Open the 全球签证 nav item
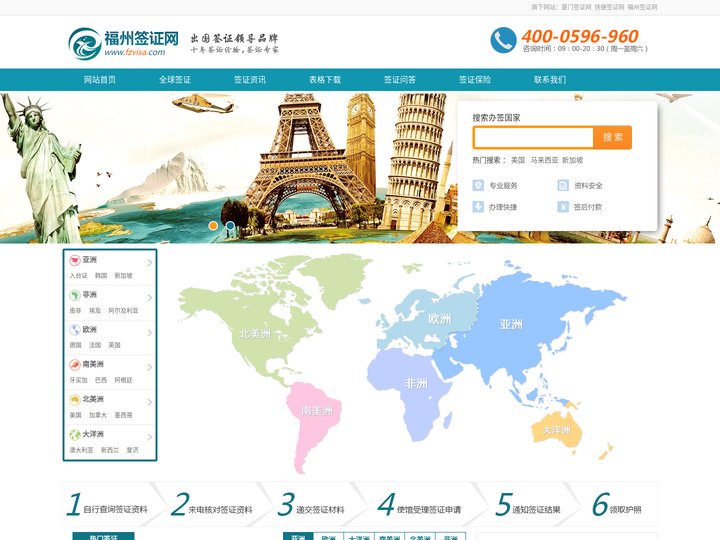 175,79
